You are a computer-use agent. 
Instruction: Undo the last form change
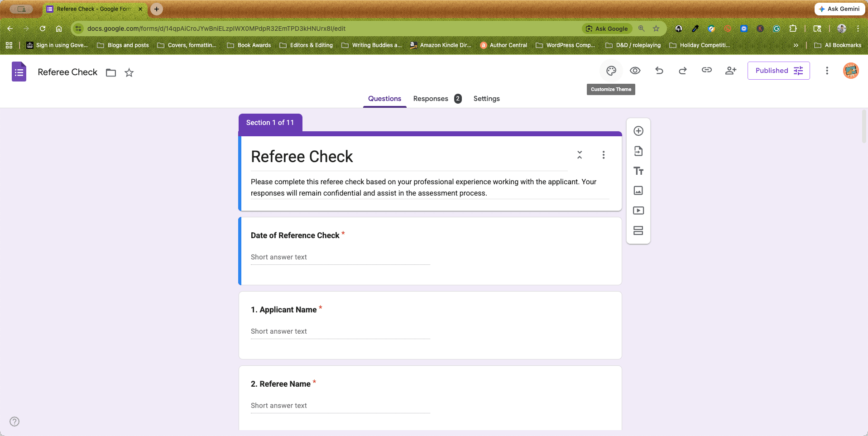pyautogui.click(x=659, y=71)
